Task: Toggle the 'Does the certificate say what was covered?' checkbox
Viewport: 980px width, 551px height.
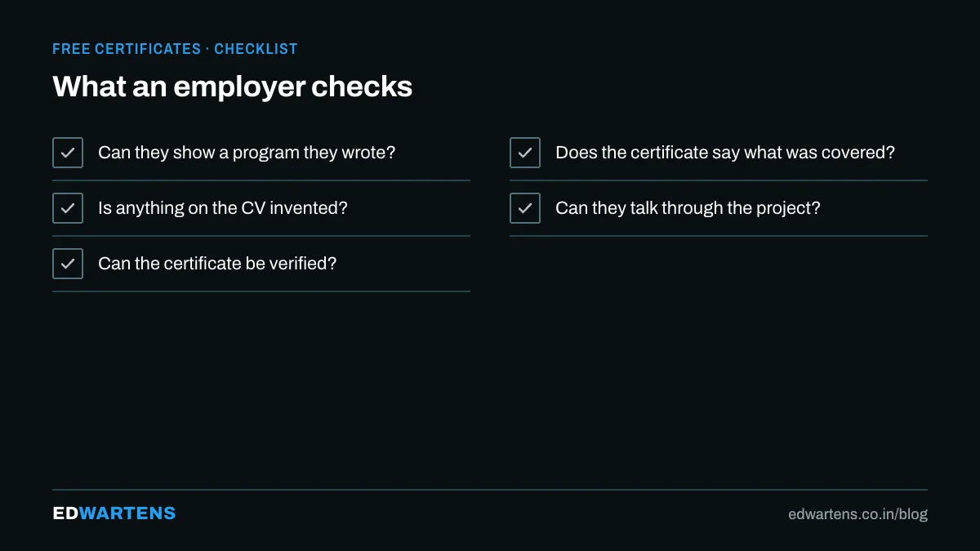Action: click(525, 153)
